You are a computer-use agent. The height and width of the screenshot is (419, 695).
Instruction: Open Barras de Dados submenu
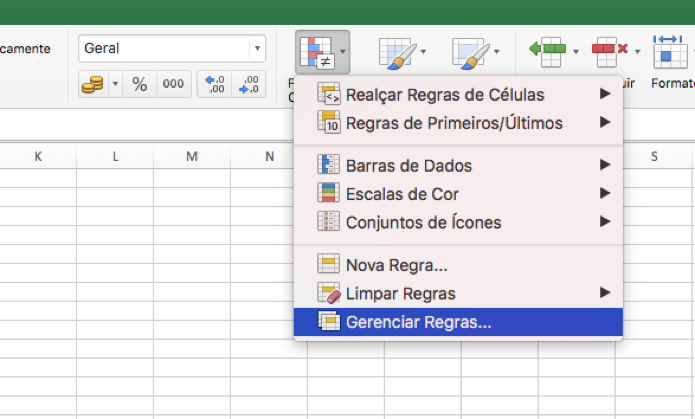(x=458, y=165)
